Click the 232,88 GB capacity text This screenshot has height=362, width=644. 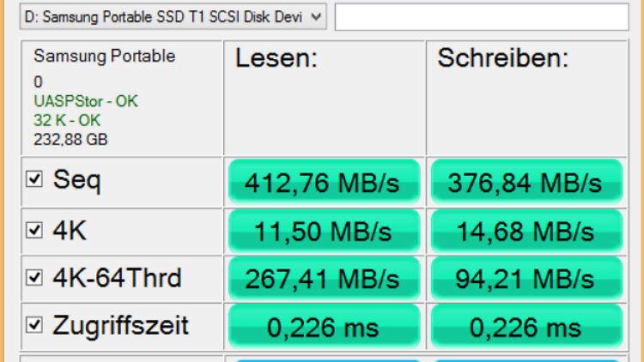(x=70, y=139)
